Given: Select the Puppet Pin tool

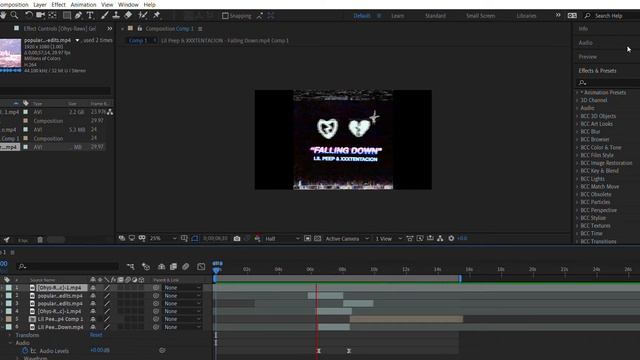Looking at the screenshot, I should (x=156, y=15).
